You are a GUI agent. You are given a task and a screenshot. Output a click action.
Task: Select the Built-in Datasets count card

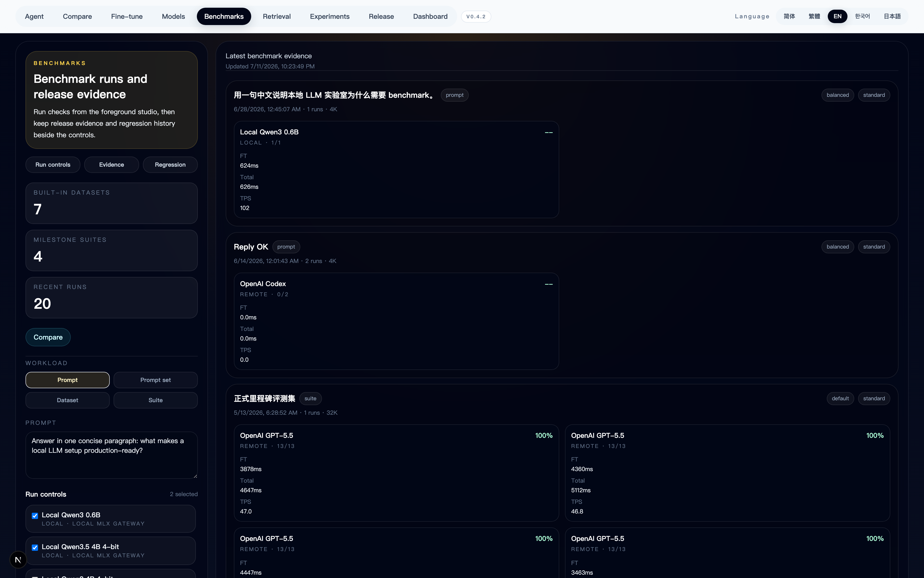111,203
